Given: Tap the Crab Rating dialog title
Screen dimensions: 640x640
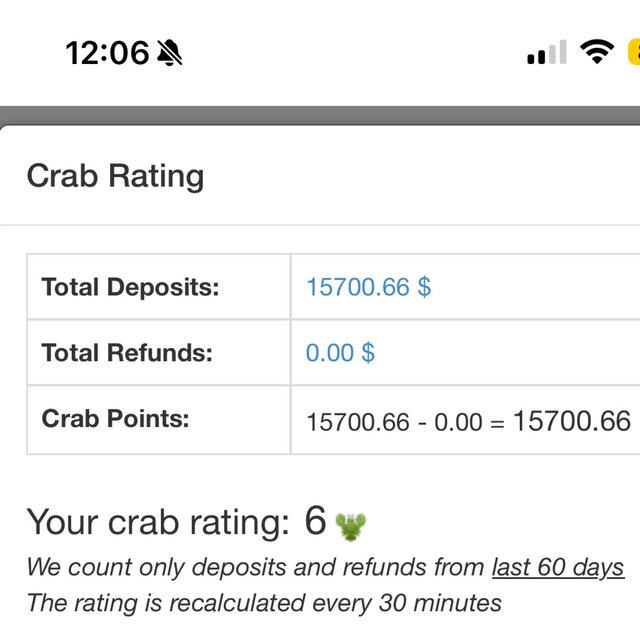Looking at the screenshot, I should 115,176.
